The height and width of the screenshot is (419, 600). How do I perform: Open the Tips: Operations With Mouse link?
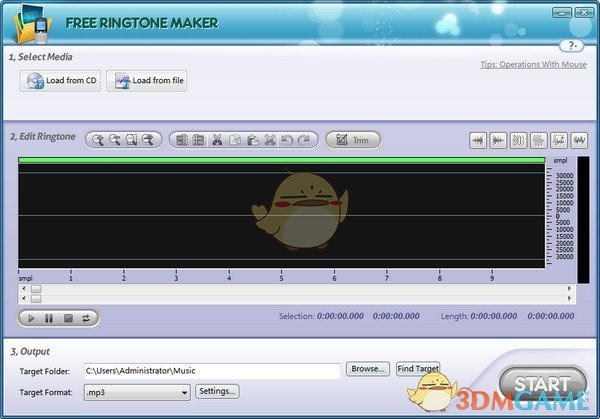point(533,64)
